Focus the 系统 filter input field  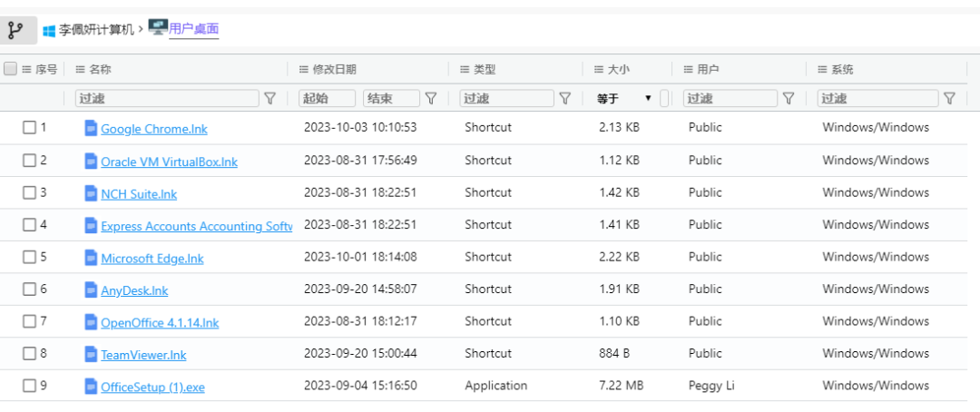(877, 98)
